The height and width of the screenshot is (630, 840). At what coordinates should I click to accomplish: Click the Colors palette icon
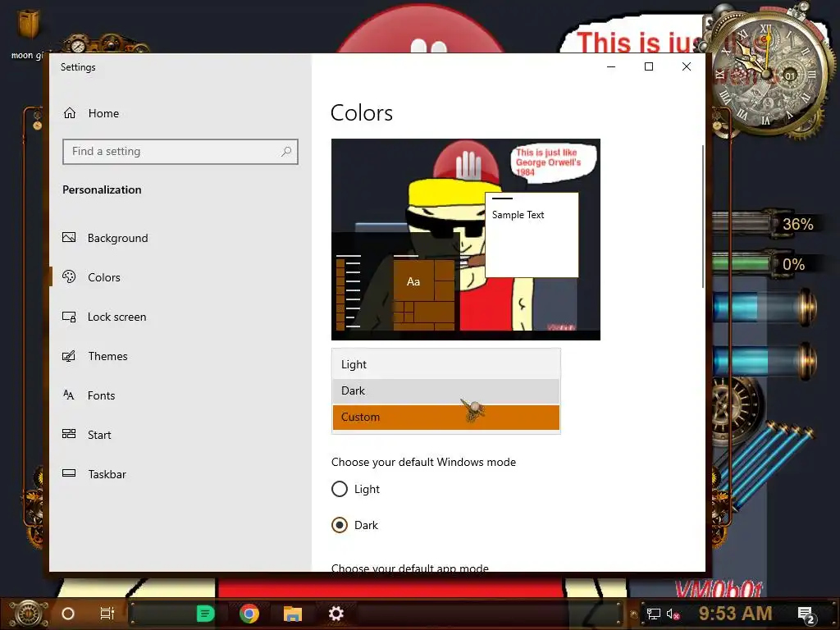pos(69,276)
